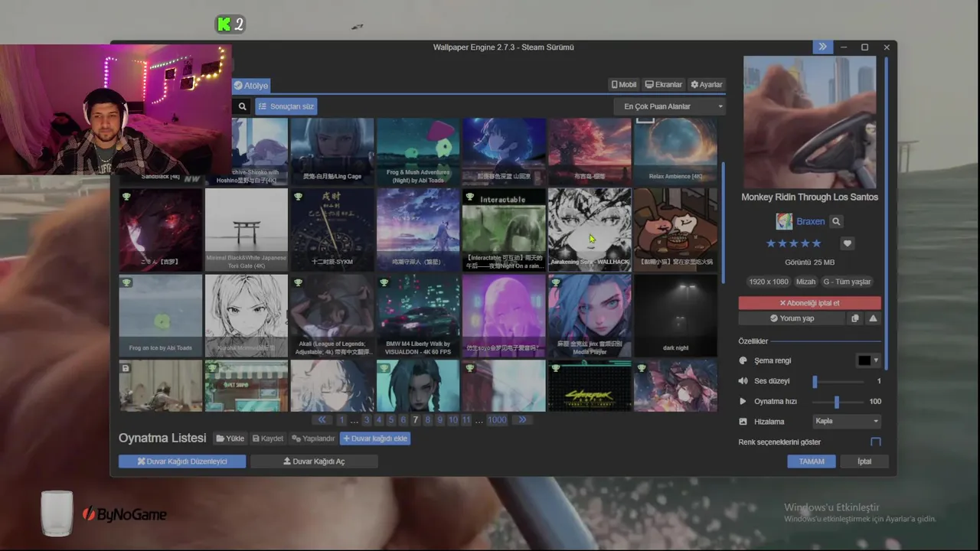
Task: Go to page 3
Action: click(367, 420)
